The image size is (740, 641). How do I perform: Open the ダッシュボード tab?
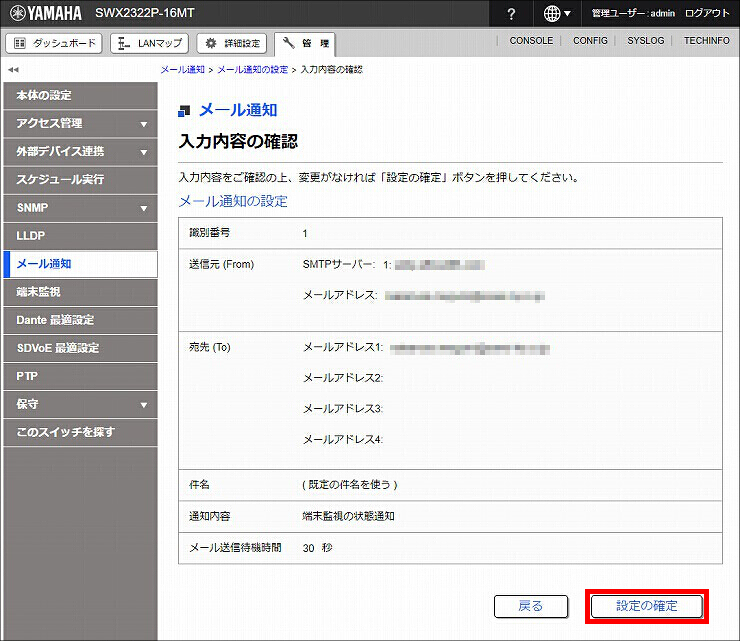click(x=54, y=43)
